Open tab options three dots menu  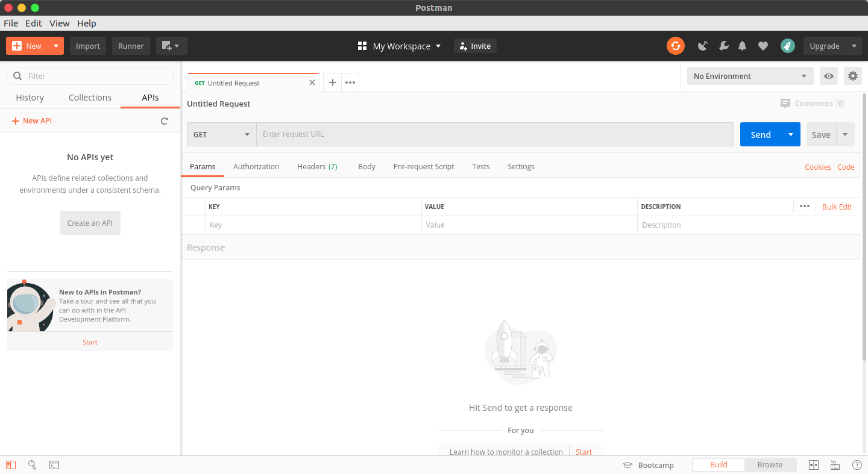pyautogui.click(x=350, y=83)
